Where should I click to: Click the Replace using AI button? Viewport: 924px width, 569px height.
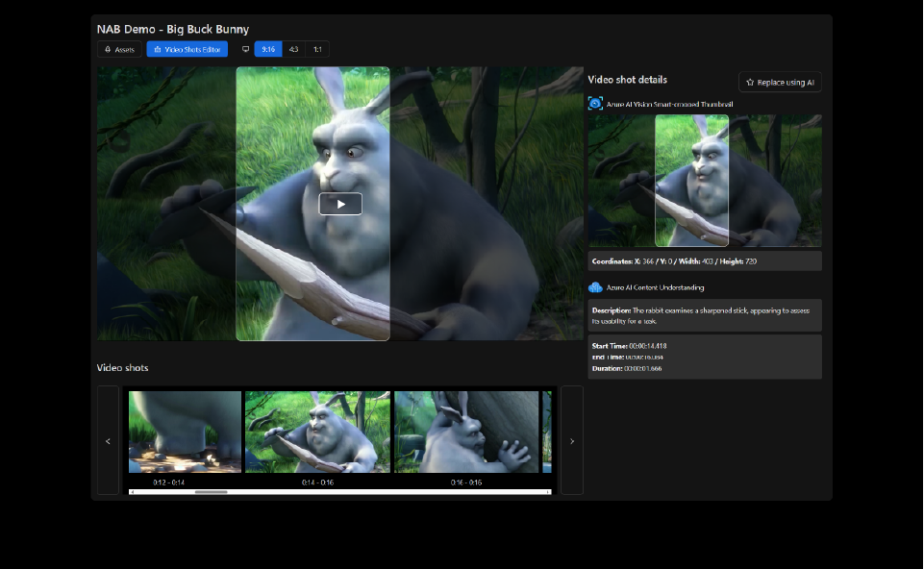(x=780, y=83)
